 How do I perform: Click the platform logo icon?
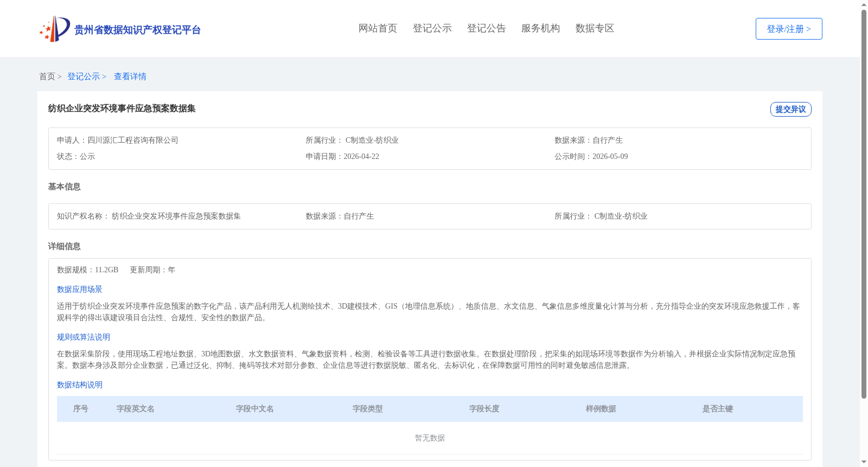point(55,29)
